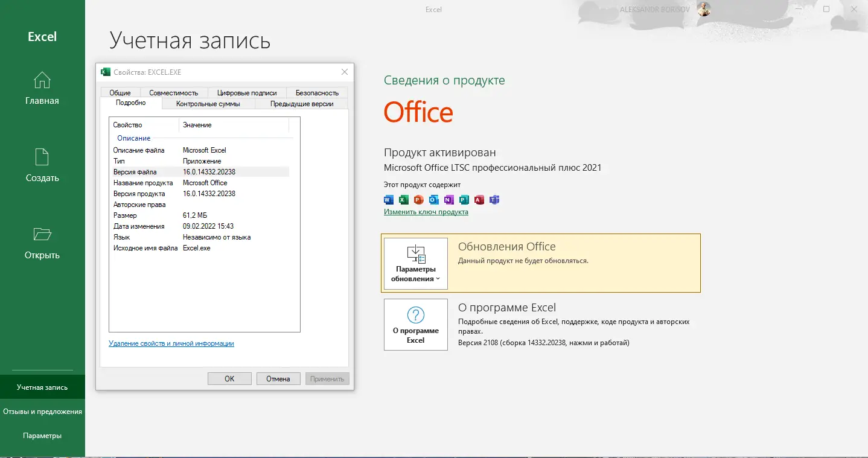Select the Авторские права row
868x458 pixels.
tap(200, 205)
